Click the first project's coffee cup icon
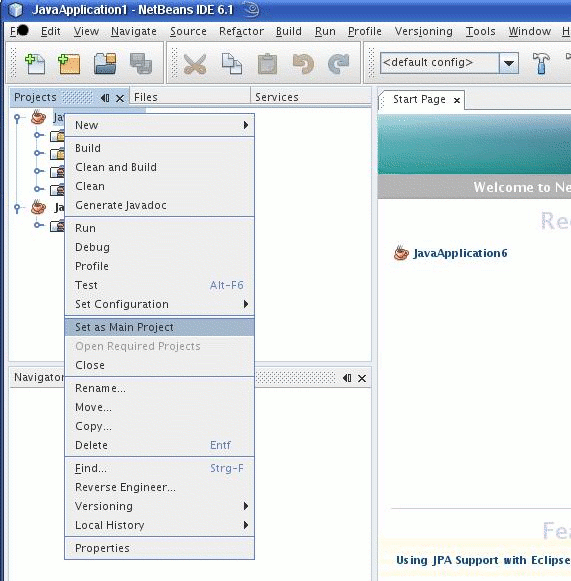This screenshot has height=581, width=571. point(39,117)
